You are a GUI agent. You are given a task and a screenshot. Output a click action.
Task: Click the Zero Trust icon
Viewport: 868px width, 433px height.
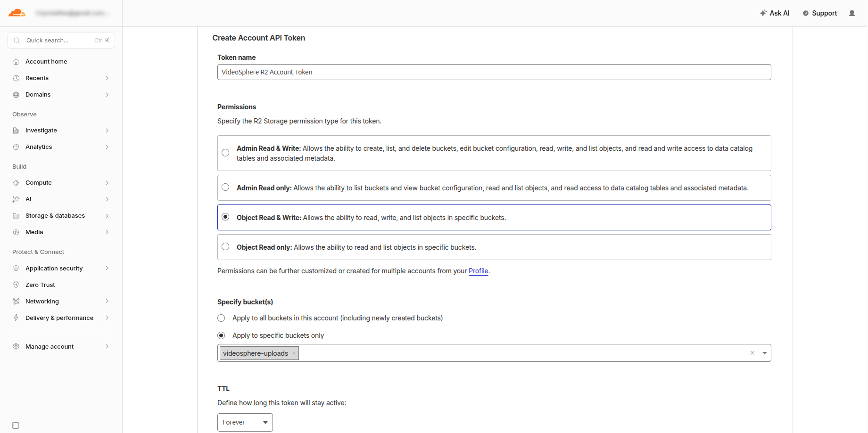16,285
